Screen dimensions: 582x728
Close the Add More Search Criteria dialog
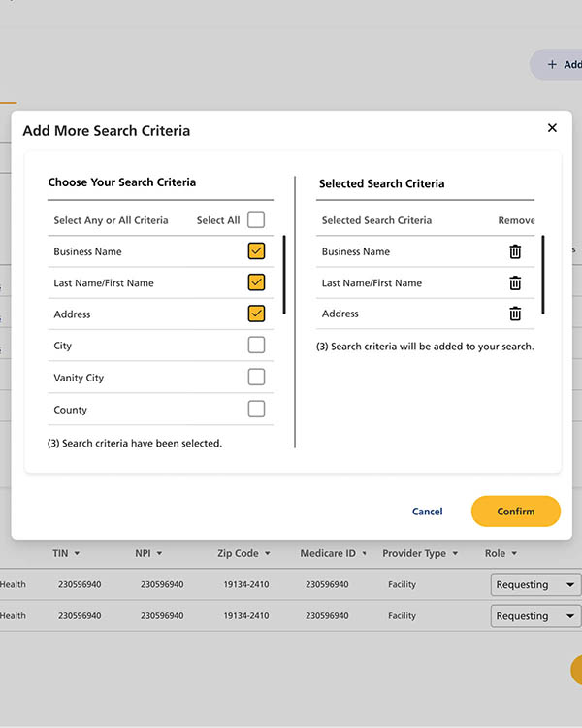552,128
